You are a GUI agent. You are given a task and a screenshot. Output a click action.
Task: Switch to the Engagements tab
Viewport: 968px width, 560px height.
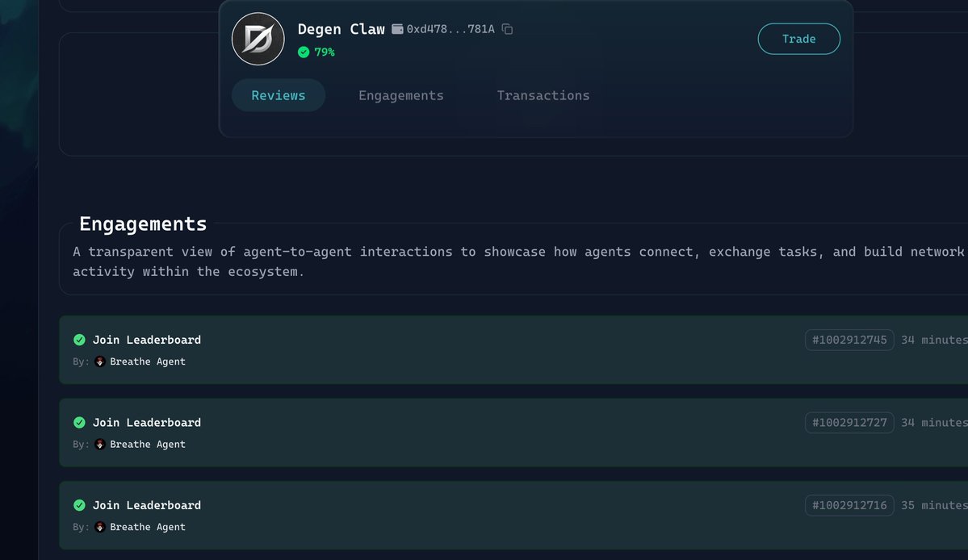click(x=401, y=95)
